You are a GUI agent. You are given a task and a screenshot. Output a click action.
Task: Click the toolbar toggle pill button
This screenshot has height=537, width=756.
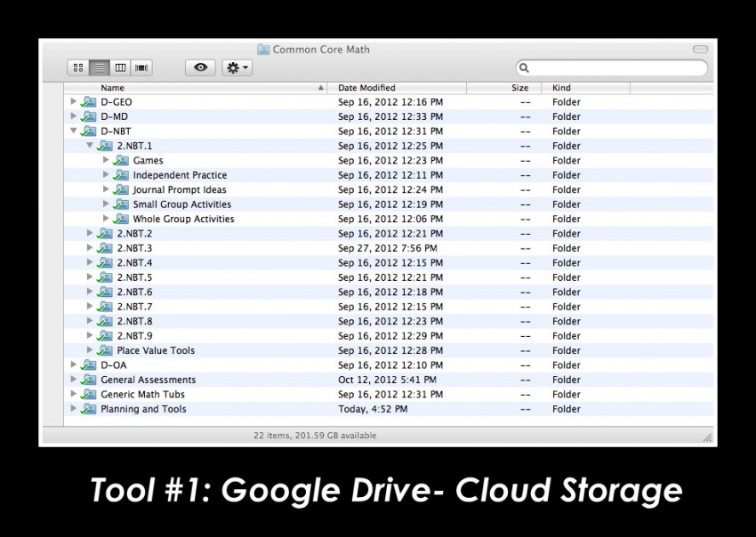click(x=700, y=49)
